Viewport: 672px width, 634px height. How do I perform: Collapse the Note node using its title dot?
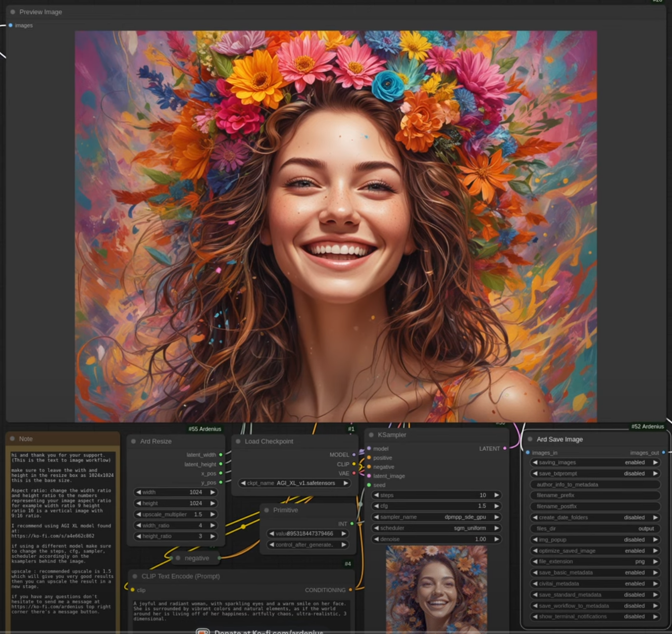click(x=13, y=438)
